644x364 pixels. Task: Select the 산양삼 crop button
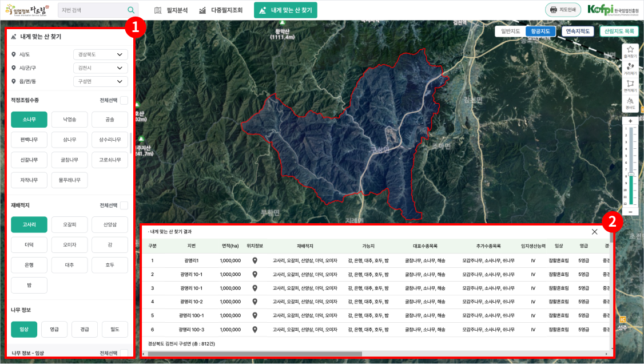point(110,225)
